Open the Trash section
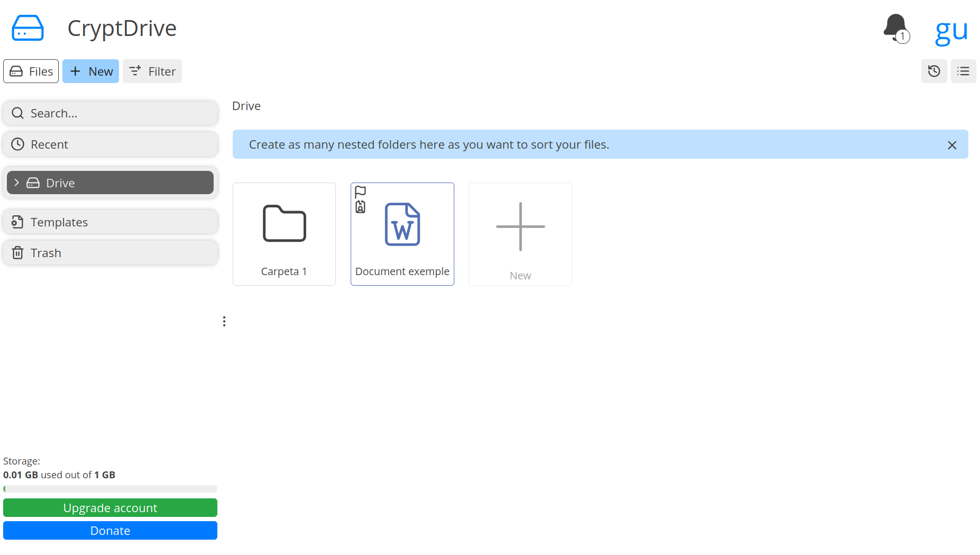This screenshot has width=980, height=555. [111, 252]
